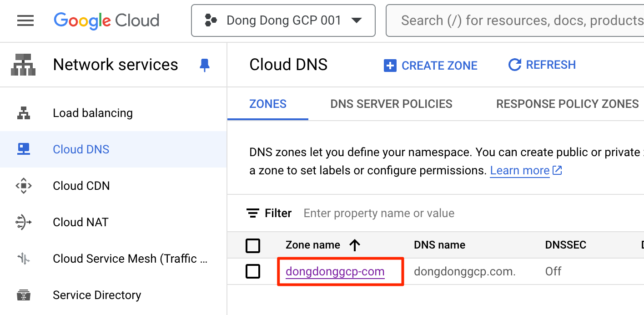Switch to DNS Server Policies tab
Screen dimensions: 644x315
pyautogui.click(x=391, y=104)
